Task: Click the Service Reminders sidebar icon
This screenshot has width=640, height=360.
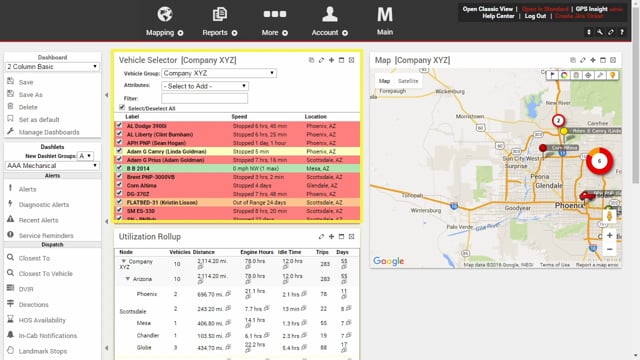Action: click(x=11, y=235)
